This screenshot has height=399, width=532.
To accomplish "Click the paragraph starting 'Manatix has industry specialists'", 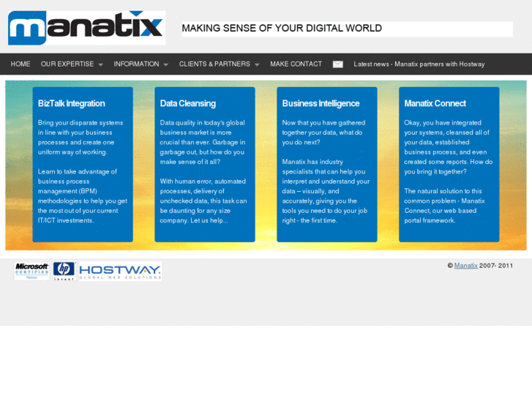I will pyautogui.click(x=326, y=191).
